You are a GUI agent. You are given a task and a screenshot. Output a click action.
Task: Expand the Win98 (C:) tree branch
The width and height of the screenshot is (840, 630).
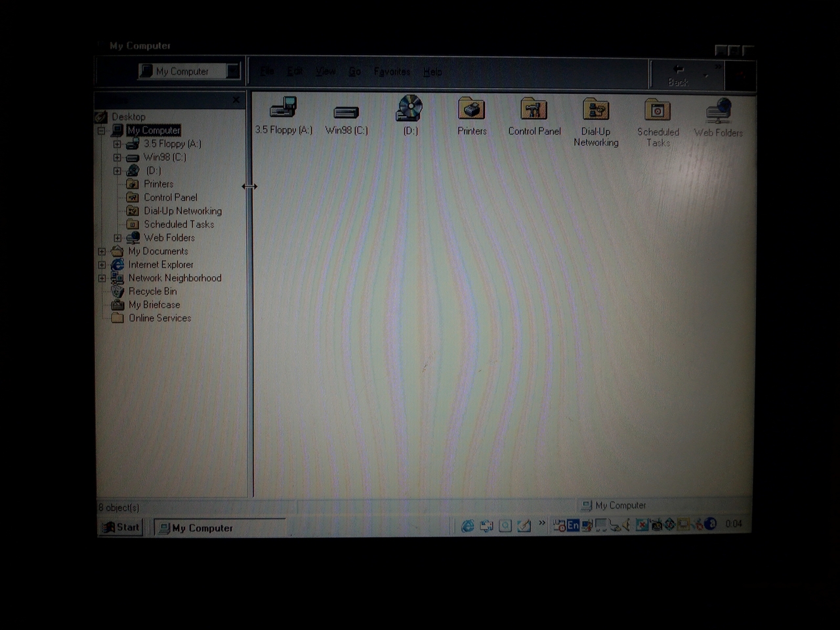pyautogui.click(x=117, y=157)
